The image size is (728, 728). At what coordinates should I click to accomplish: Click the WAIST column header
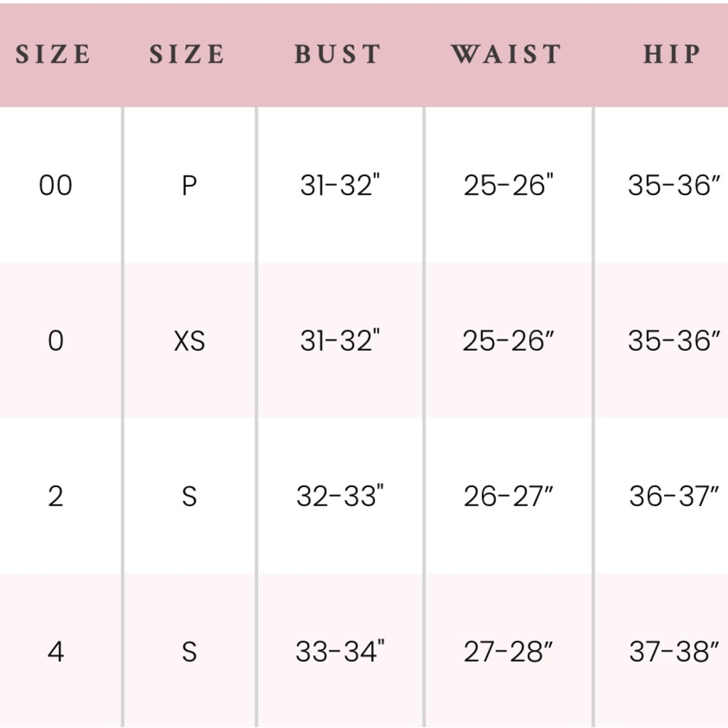(507, 54)
